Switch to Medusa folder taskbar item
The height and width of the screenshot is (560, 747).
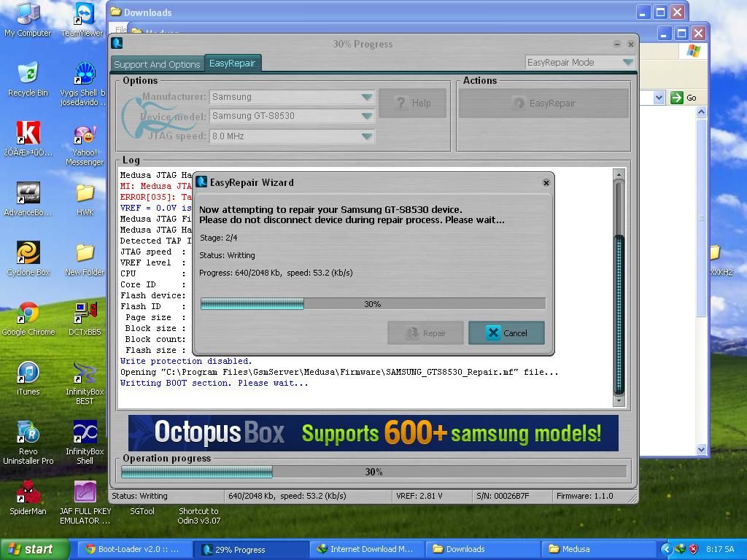pyautogui.click(x=597, y=549)
